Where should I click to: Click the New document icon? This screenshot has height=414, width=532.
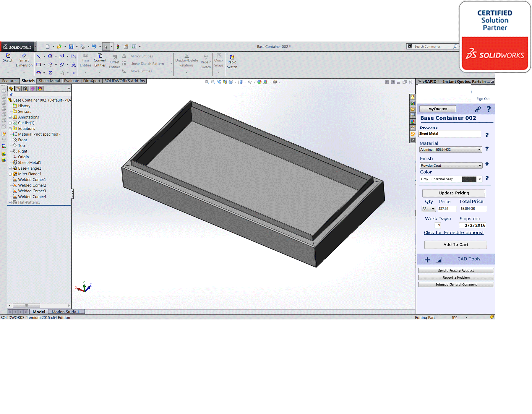(48, 46)
